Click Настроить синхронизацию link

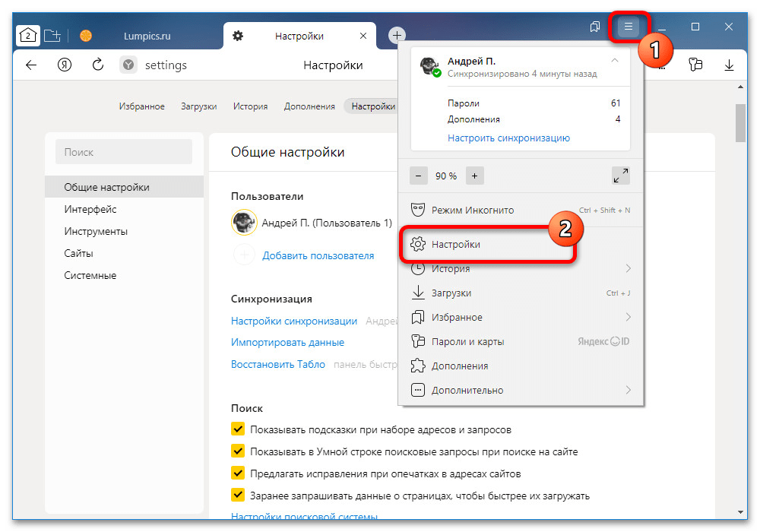tap(508, 138)
